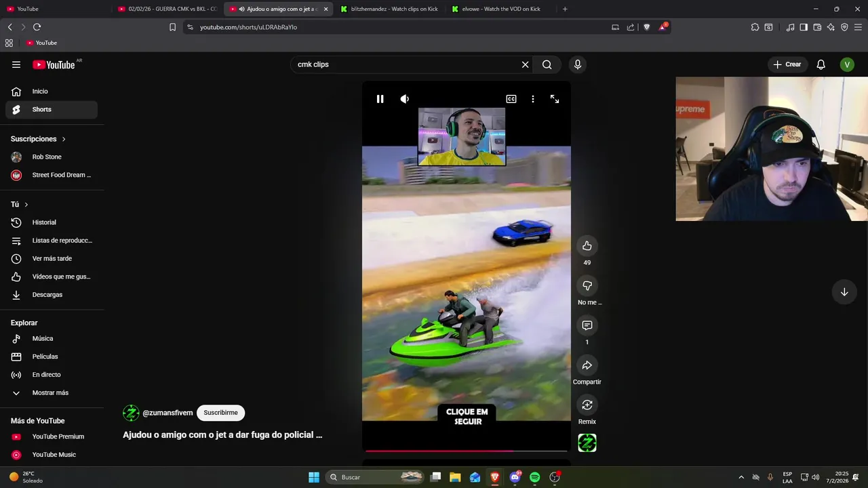Open YouTube notifications bell
Viewport: 868px width, 488px height.
821,64
